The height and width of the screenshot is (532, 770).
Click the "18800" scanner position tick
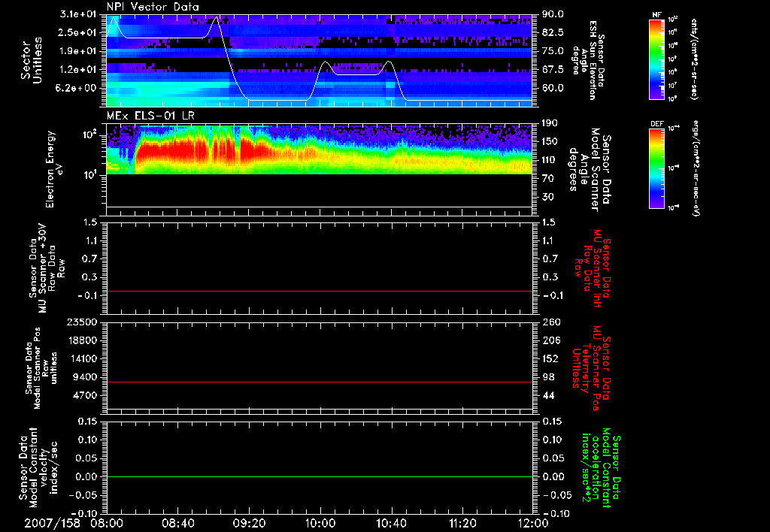click(82, 340)
